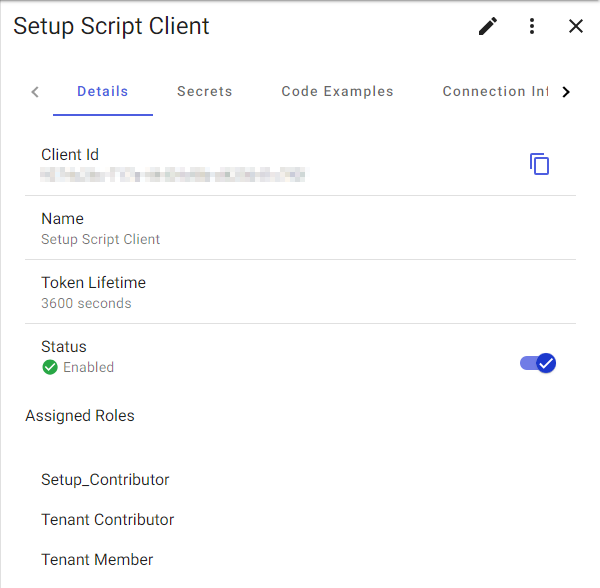Copy the Client Id to clipboard
The height and width of the screenshot is (588, 600).
[x=539, y=164]
